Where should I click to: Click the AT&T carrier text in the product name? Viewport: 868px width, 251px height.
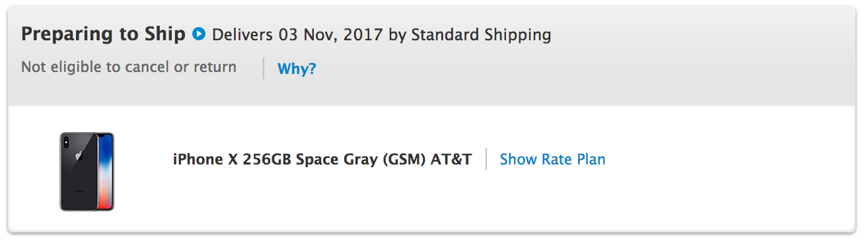[x=451, y=160]
